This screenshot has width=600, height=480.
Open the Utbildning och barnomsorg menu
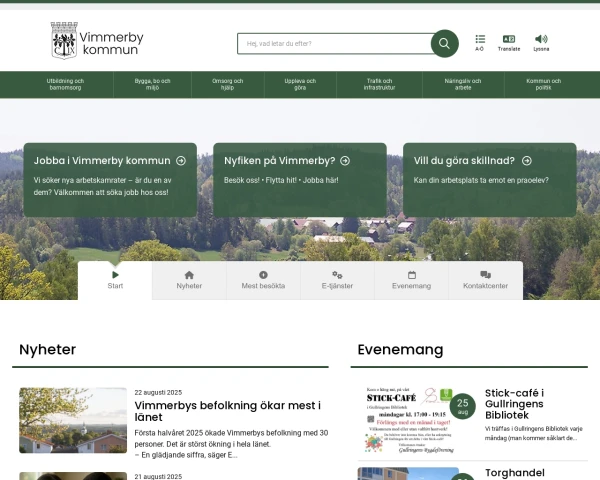[x=65, y=84]
